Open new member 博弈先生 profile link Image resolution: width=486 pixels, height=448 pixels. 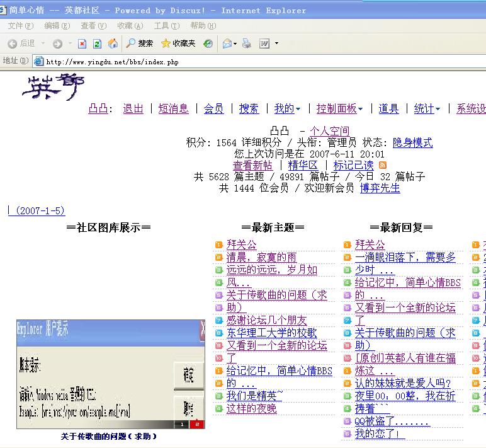380,188
